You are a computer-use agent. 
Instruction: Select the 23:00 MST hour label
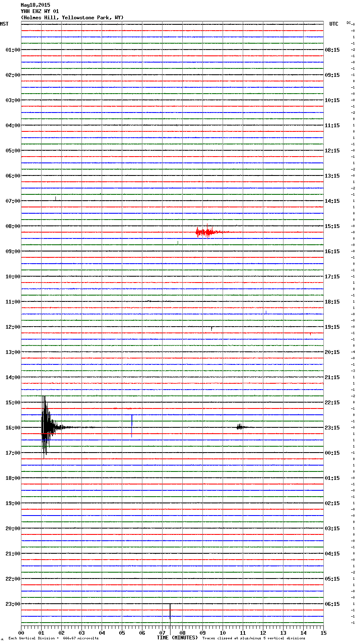pyautogui.click(x=13, y=604)
